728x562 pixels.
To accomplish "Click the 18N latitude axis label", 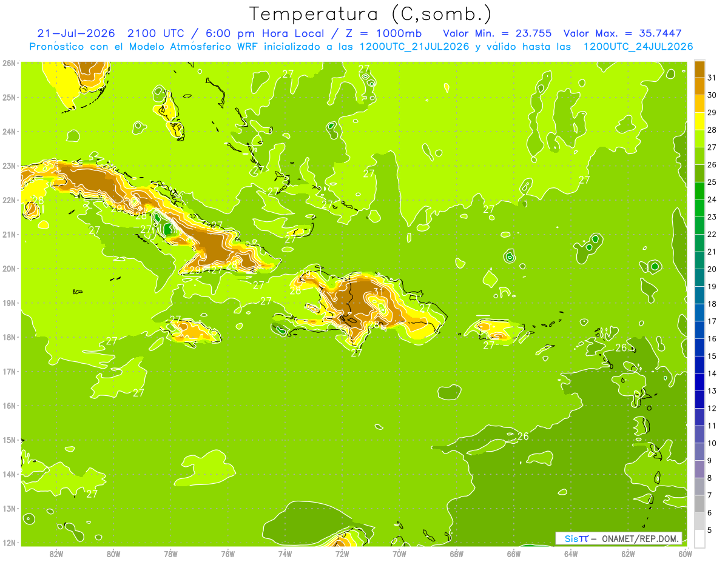I will [9, 337].
